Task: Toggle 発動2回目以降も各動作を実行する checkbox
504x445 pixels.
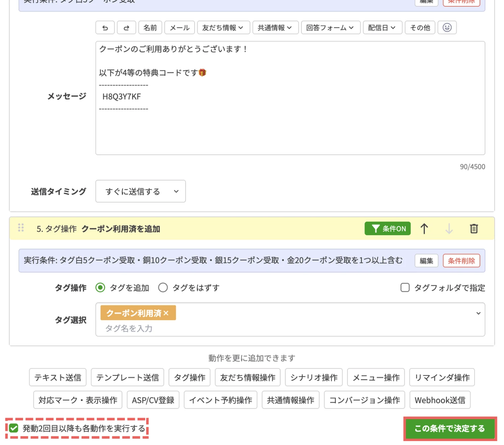Action: [14, 428]
